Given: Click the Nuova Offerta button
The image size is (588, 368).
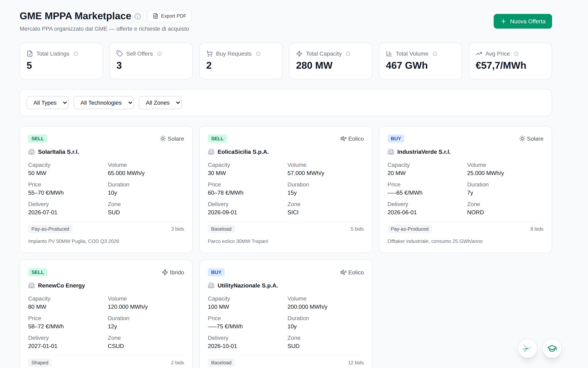Looking at the screenshot, I should (523, 21).
